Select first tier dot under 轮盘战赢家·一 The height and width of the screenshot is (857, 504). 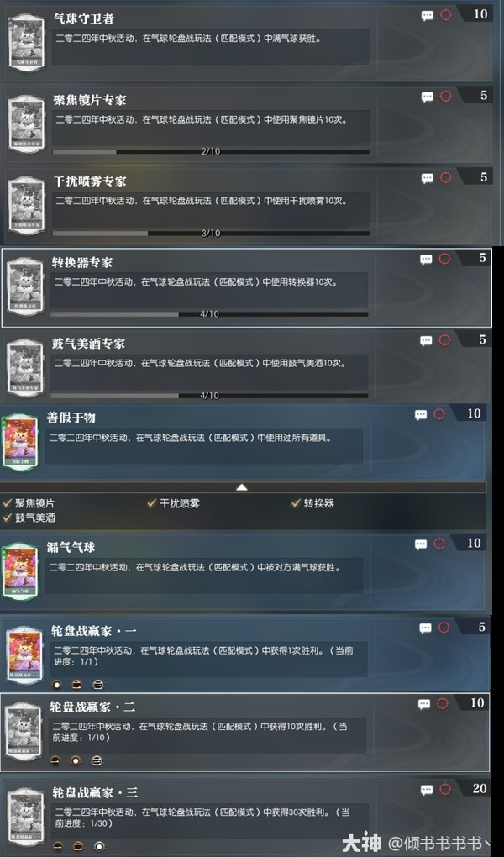point(57,684)
